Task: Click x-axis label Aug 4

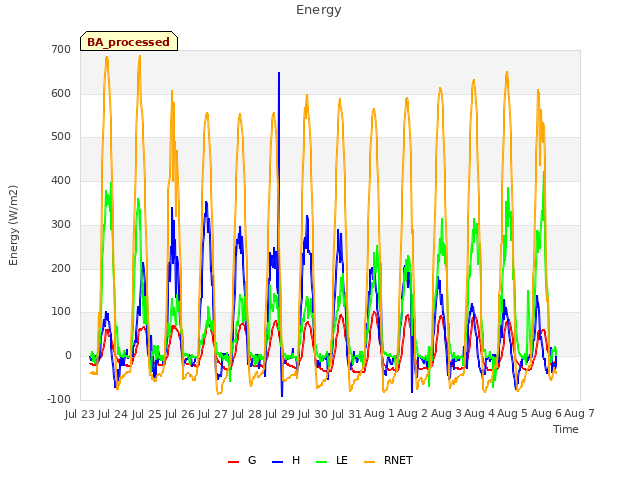Action: [x=479, y=414]
